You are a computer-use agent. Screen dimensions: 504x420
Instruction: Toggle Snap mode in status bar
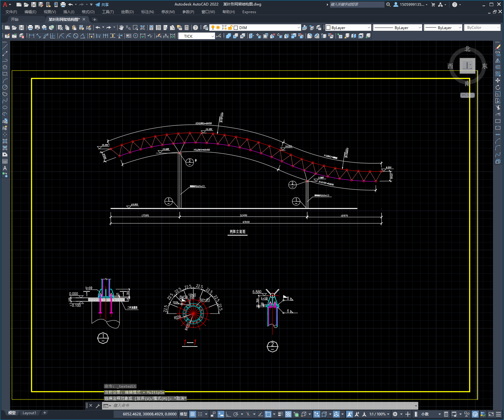pos(200,414)
